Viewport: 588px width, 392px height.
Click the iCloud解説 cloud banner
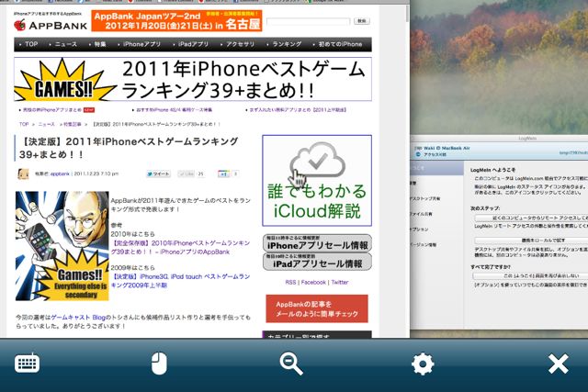317,181
